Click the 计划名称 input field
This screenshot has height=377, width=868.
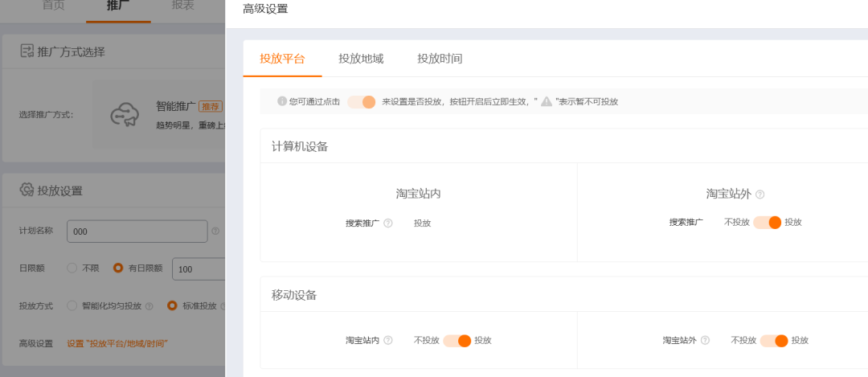click(137, 232)
